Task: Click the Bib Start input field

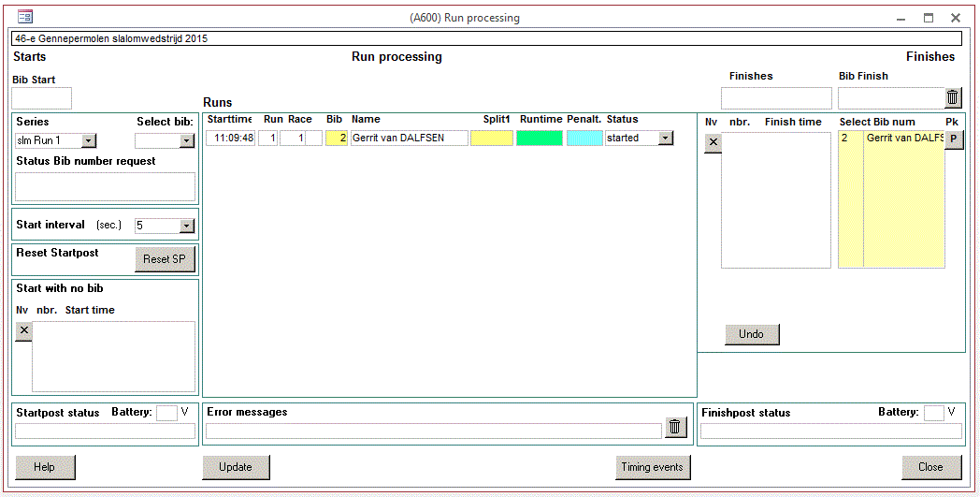Action: click(x=42, y=98)
